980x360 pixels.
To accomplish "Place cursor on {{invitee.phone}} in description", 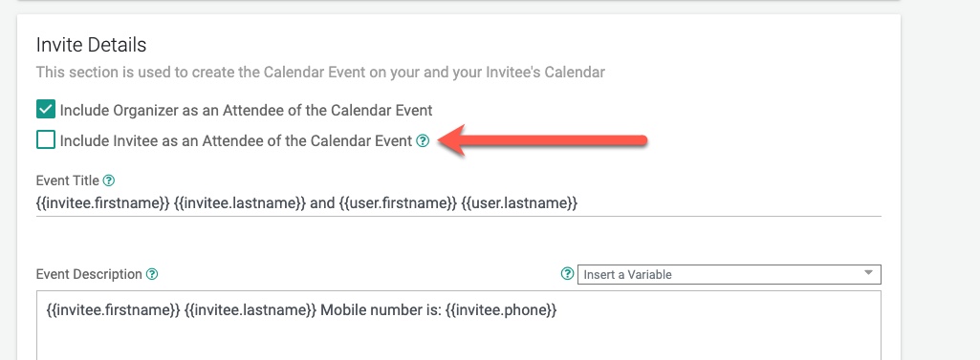I will [x=501, y=310].
